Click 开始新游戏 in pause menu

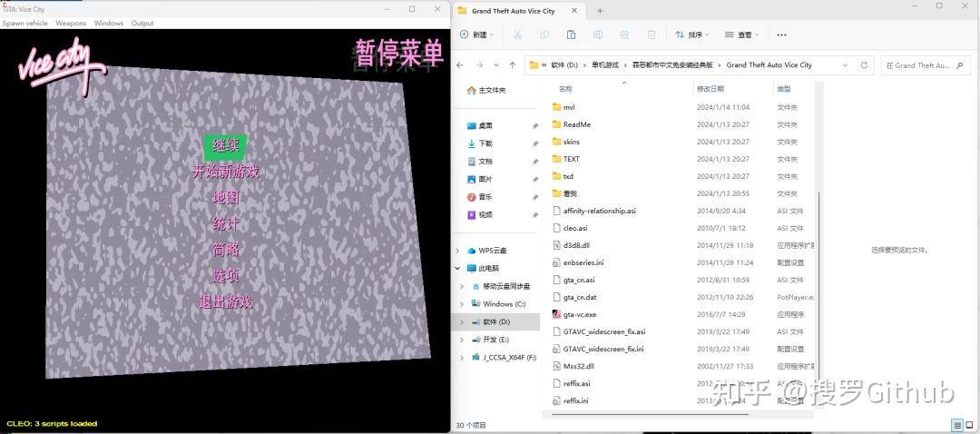[225, 172]
